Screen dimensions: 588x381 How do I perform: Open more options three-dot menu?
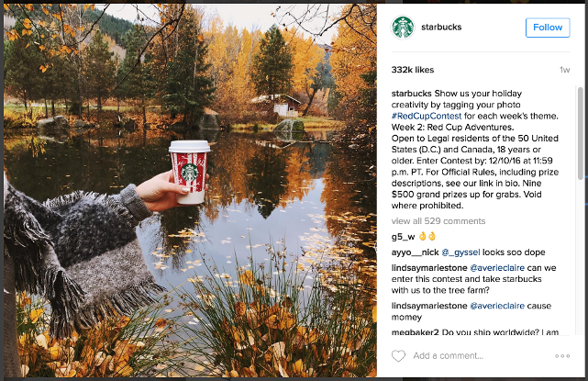click(561, 356)
